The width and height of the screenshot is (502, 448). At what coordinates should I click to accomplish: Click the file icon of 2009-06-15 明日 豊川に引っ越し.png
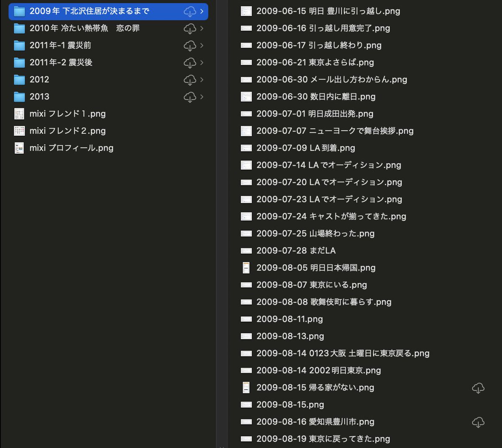pyautogui.click(x=246, y=11)
